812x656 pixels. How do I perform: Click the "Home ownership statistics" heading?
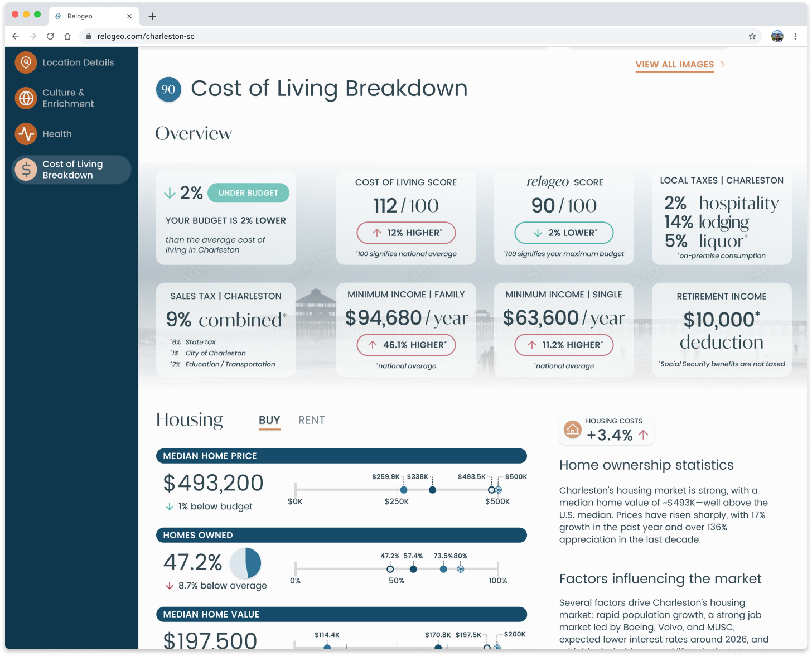646,465
